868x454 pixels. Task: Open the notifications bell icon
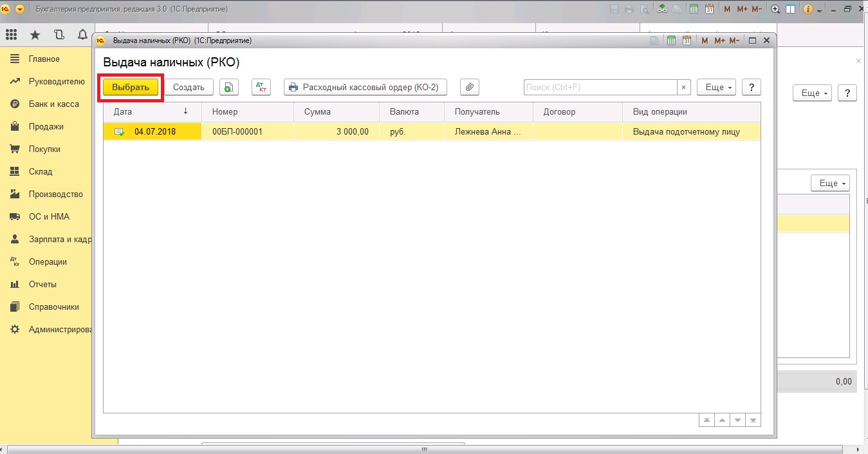pyautogui.click(x=82, y=35)
